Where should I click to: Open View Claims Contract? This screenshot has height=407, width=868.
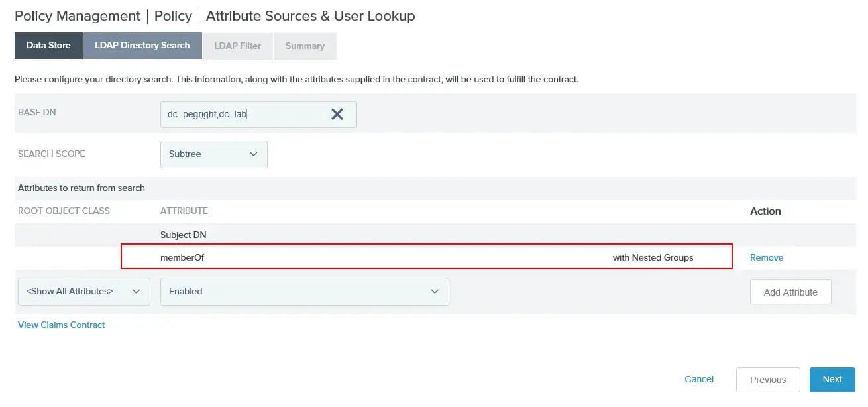click(x=61, y=325)
